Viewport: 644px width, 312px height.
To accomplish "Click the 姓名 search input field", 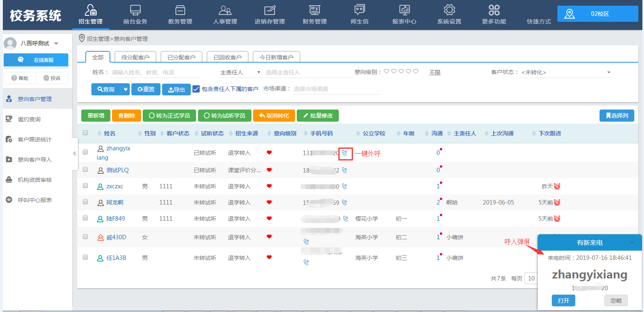I will pyautogui.click(x=155, y=72).
